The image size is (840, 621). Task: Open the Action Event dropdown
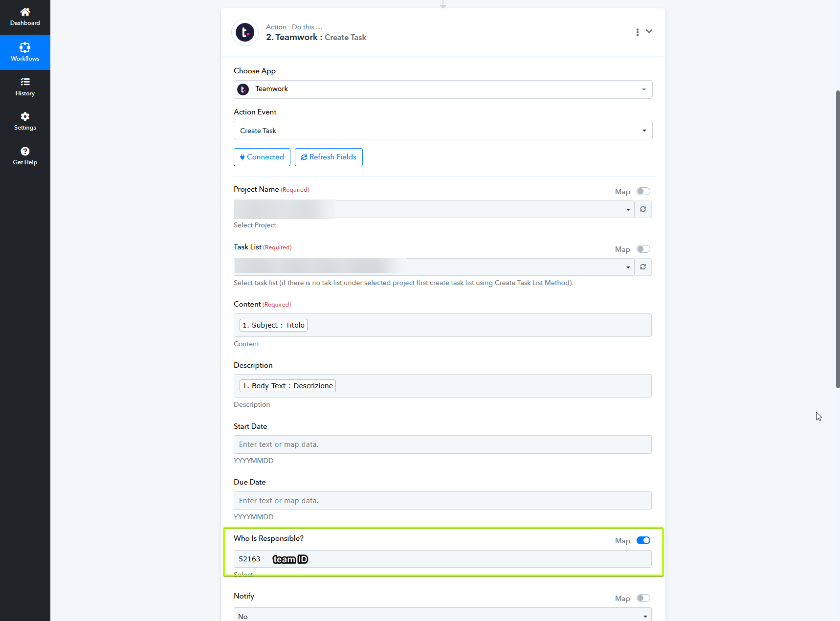[x=443, y=130]
